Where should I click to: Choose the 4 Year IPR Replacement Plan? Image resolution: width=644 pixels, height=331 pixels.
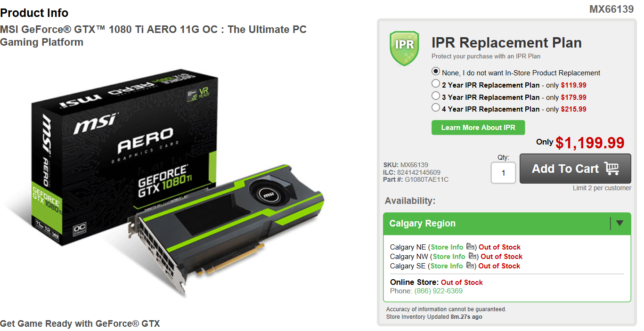tap(436, 108)
